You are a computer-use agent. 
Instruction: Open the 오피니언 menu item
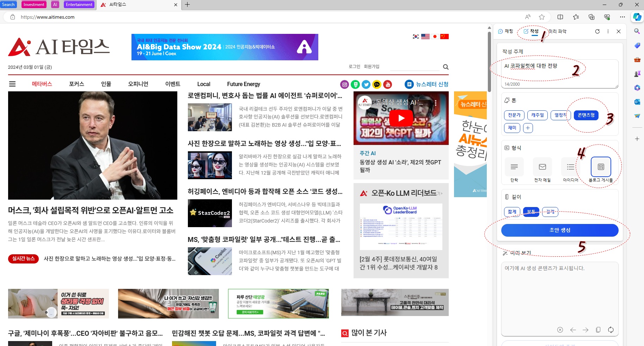tap(138, 84)
